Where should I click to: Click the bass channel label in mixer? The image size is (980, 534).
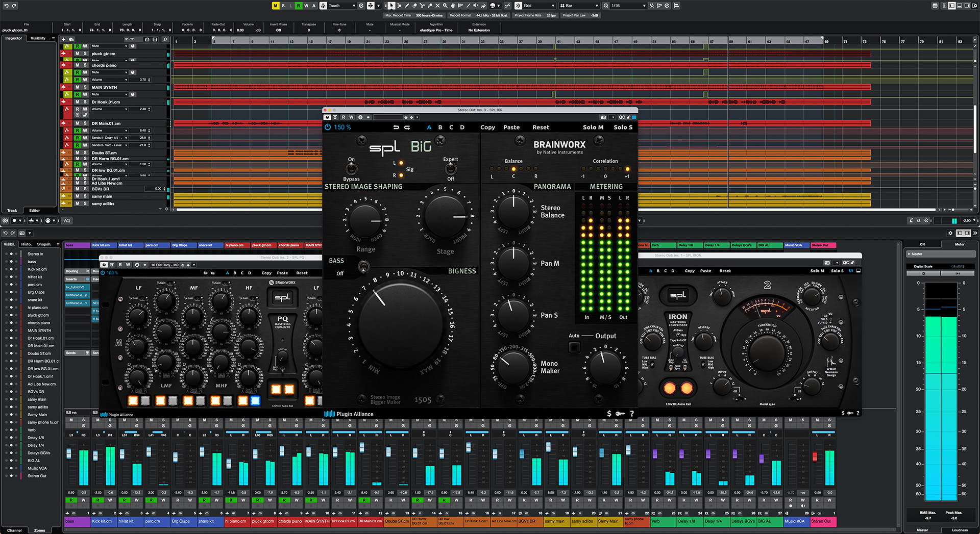click(x=77, y=521)
